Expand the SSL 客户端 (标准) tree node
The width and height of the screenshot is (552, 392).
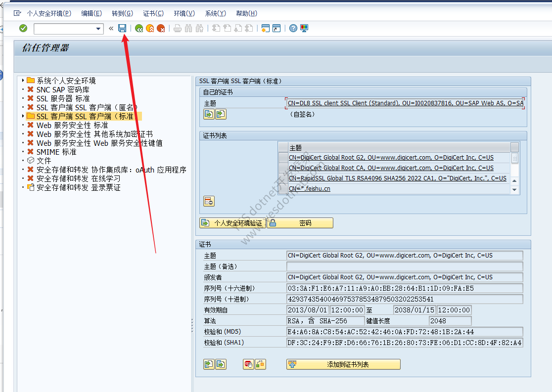23,116
